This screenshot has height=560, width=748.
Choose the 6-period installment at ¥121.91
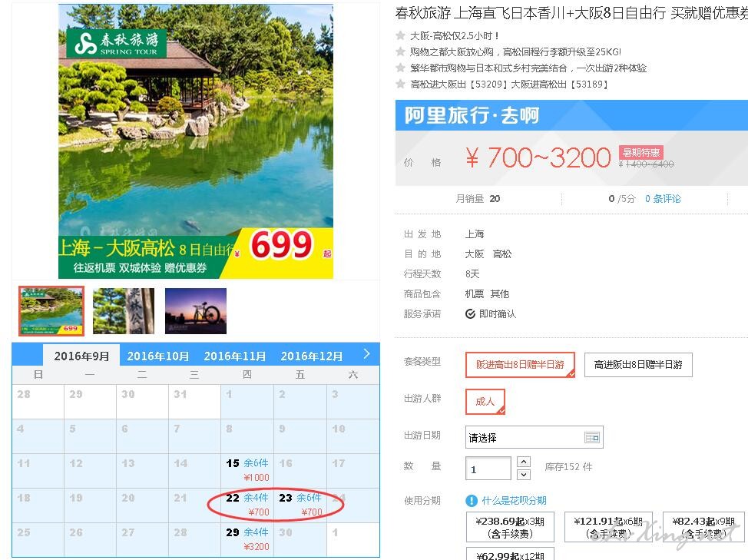point(608,527)
